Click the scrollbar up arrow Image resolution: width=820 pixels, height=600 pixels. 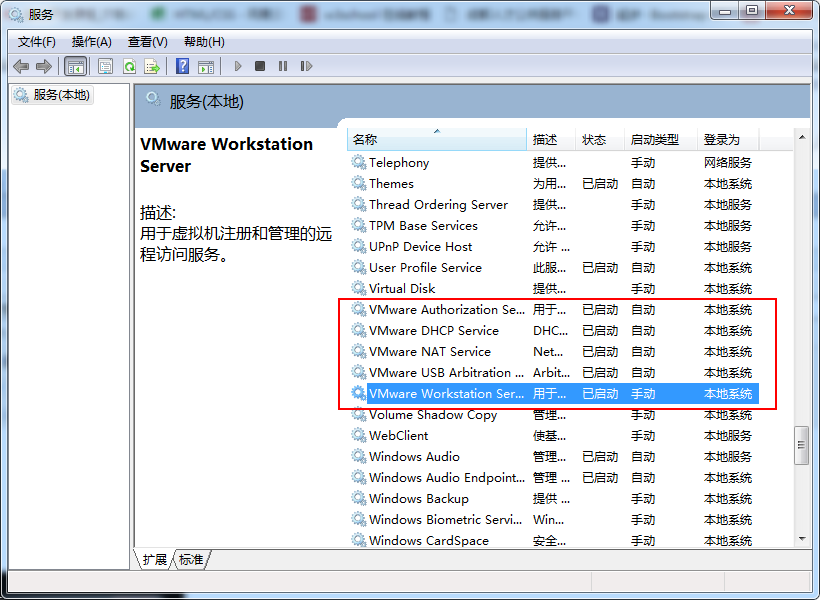point(802,137)
